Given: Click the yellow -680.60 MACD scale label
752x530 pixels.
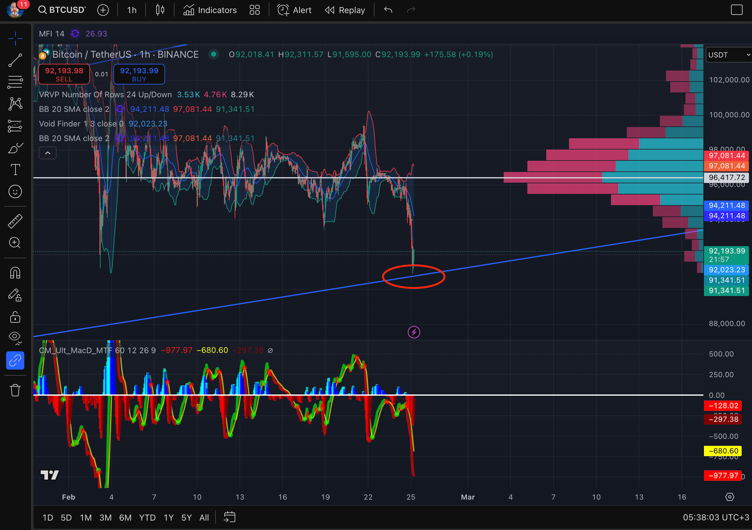Looking at the screenshot, I should (723, 451).
